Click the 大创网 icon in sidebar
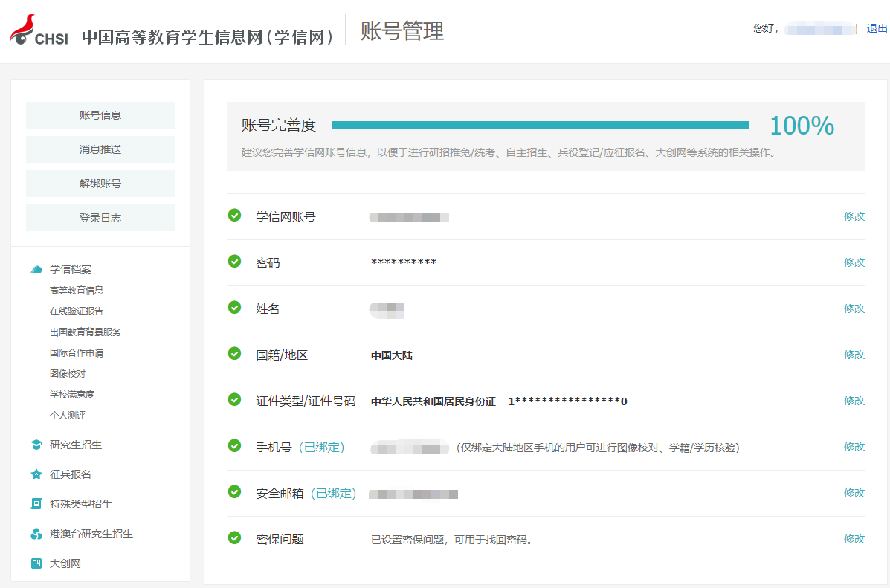 tap(36, 563)
